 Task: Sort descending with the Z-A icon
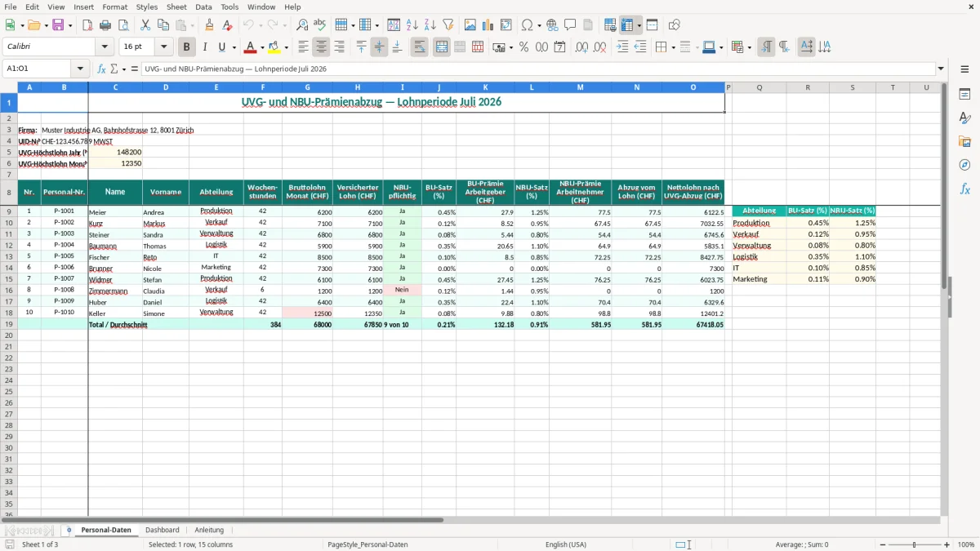[x=430, y=25]
